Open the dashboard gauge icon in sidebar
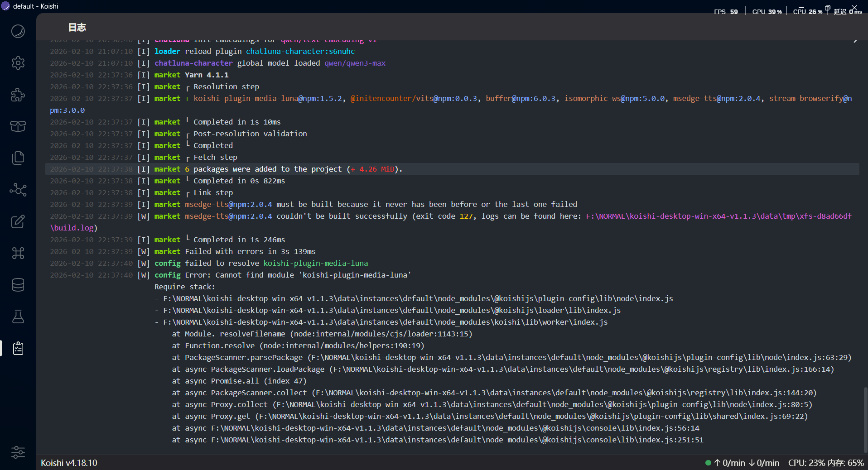 pos(18,31)
